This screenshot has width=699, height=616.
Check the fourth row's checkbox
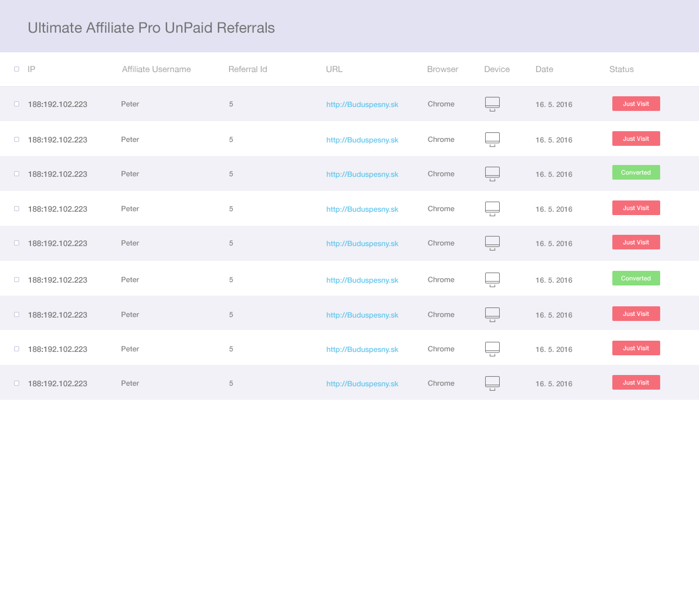coord(16,208)
